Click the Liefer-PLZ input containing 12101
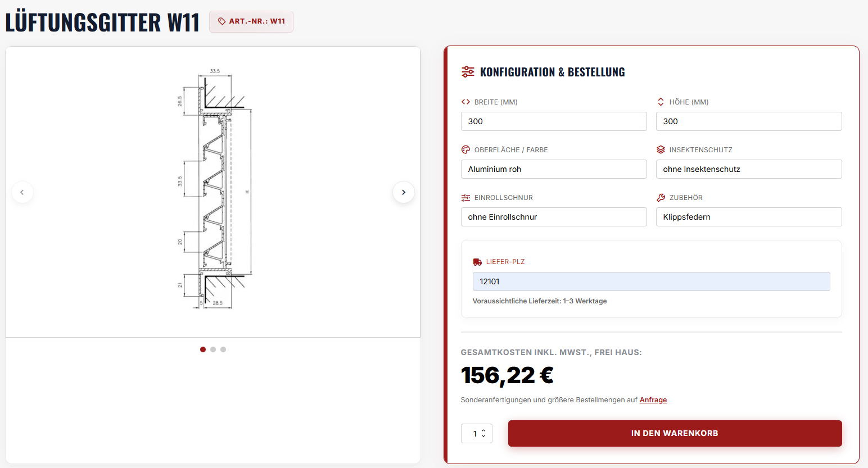Image resolution: width=868 pixels, height=468 pixels. tap(651, 281)
